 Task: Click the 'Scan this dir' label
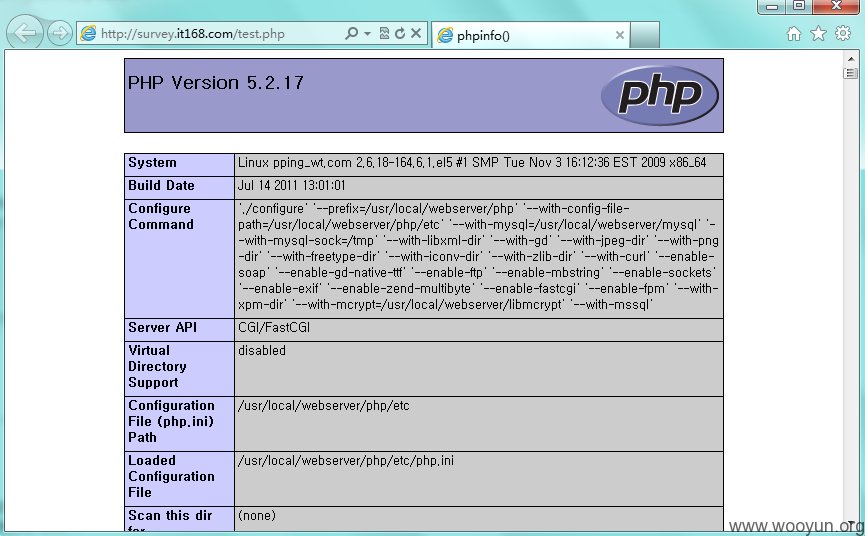click(x=170, y=516)
